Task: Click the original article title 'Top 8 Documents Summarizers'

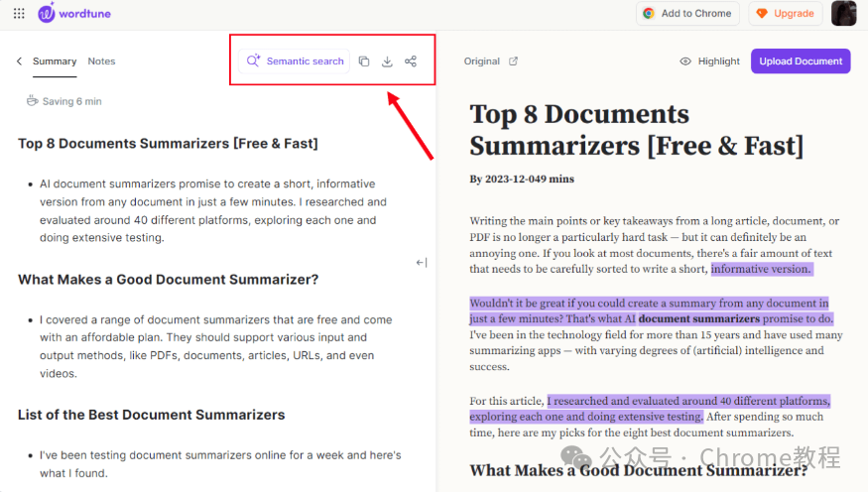Action: (637, 130)
